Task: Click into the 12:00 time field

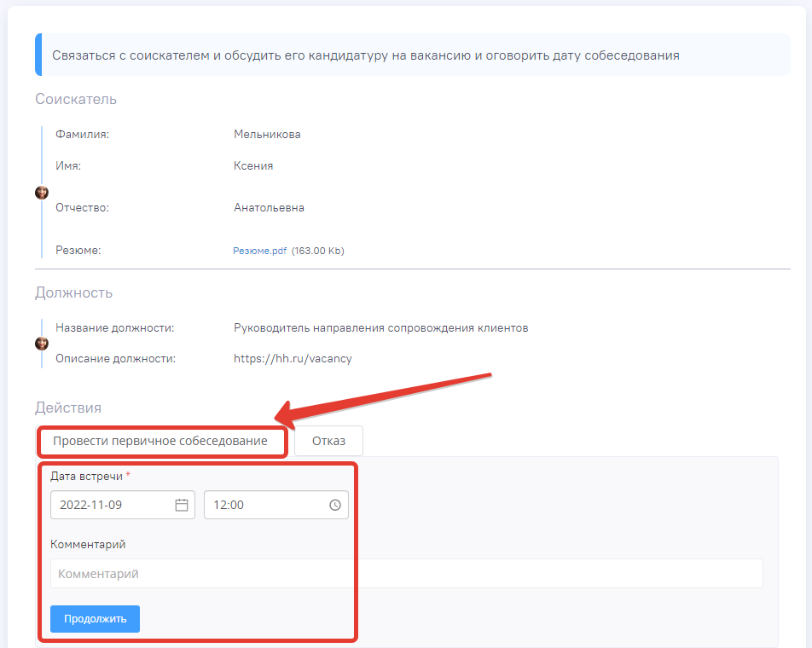Action: (x=264, y=505)
